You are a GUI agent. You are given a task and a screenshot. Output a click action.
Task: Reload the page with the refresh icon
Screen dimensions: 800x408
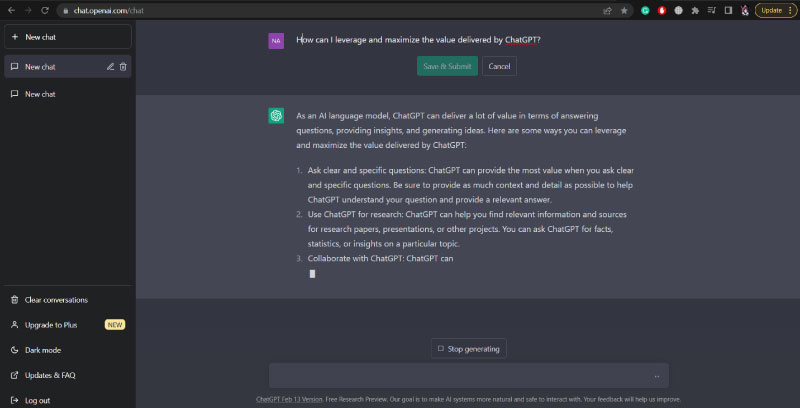(x=45, y=10)
